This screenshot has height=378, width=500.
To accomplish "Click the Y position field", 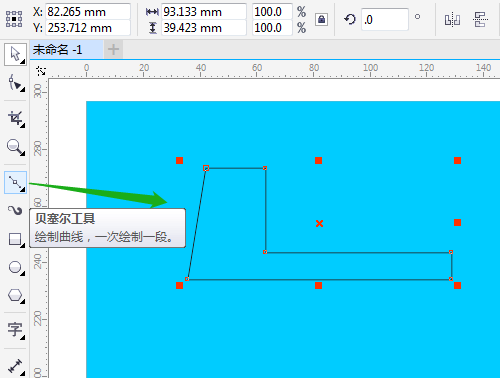I will tap(88, 28).
